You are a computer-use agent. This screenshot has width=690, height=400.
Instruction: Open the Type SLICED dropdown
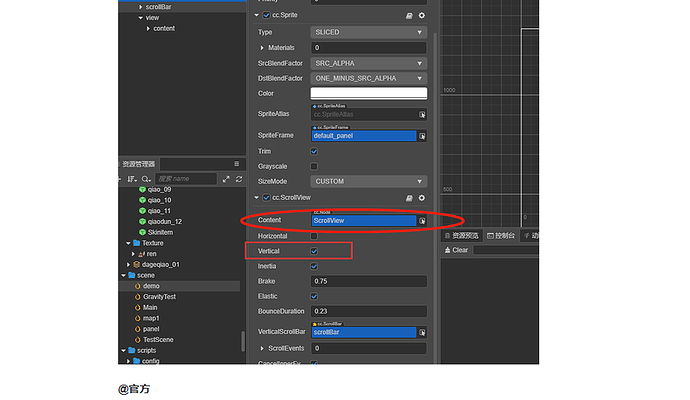coord(369,32)
